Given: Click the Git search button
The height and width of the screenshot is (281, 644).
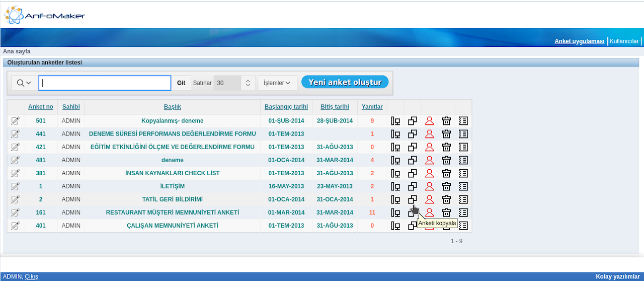Looking at the screenshot, I should (x=181, y=83).
